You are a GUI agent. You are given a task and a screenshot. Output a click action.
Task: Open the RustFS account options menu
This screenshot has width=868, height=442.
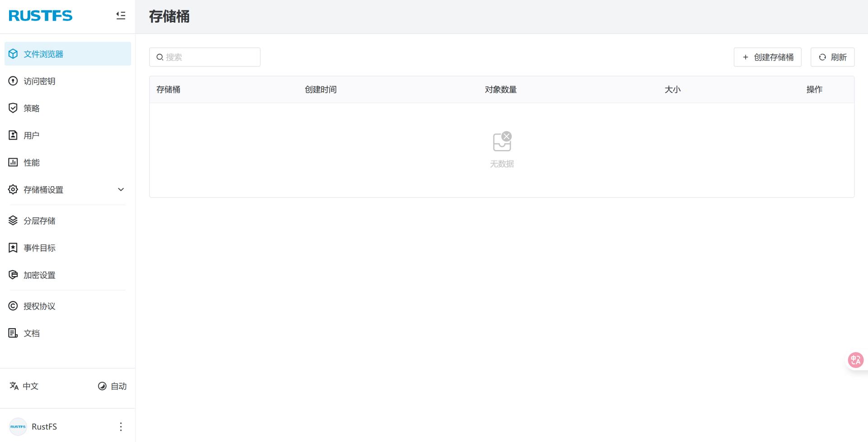click(x=121, y=426)
